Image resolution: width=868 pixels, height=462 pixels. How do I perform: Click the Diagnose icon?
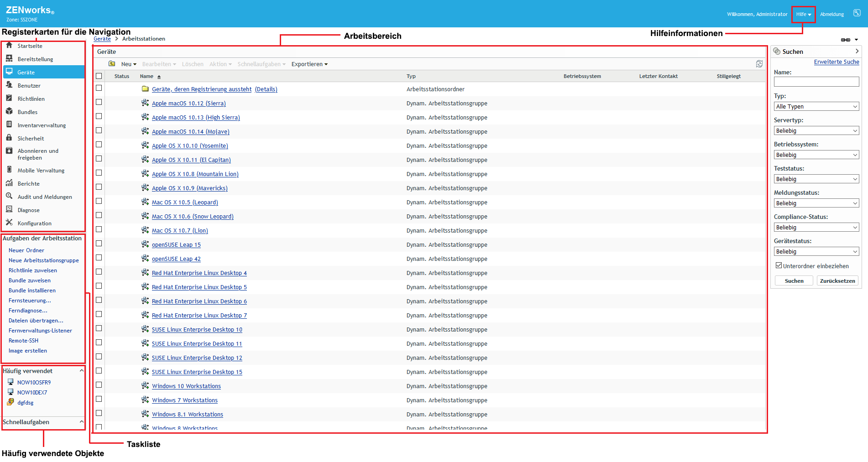pos(9,209)
